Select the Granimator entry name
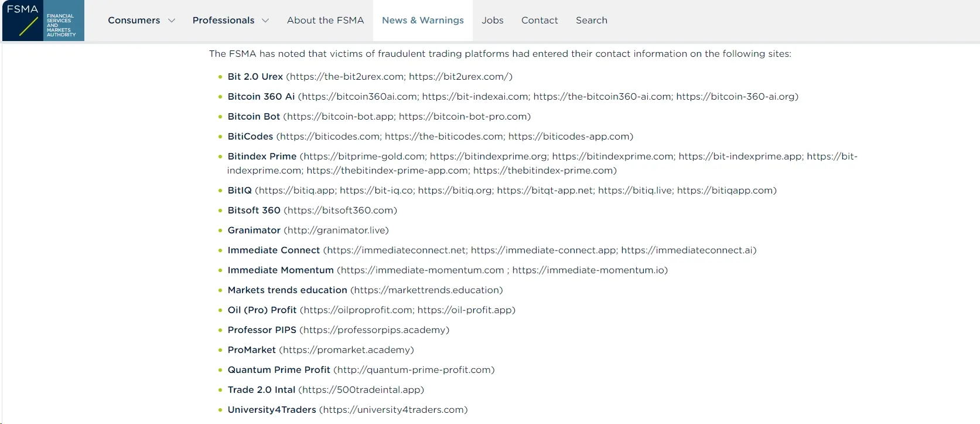This screenshot has width=980, height=424. [x=254, y=230]
